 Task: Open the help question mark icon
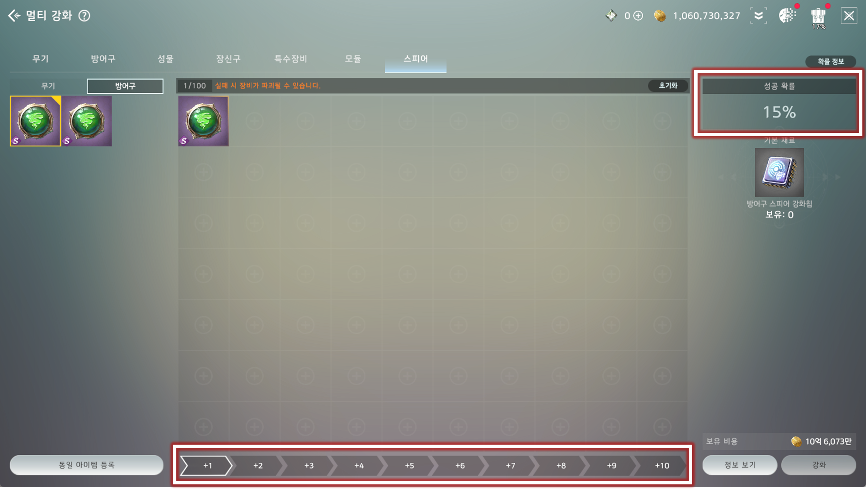pyautogui.click(x=84, y=15)
